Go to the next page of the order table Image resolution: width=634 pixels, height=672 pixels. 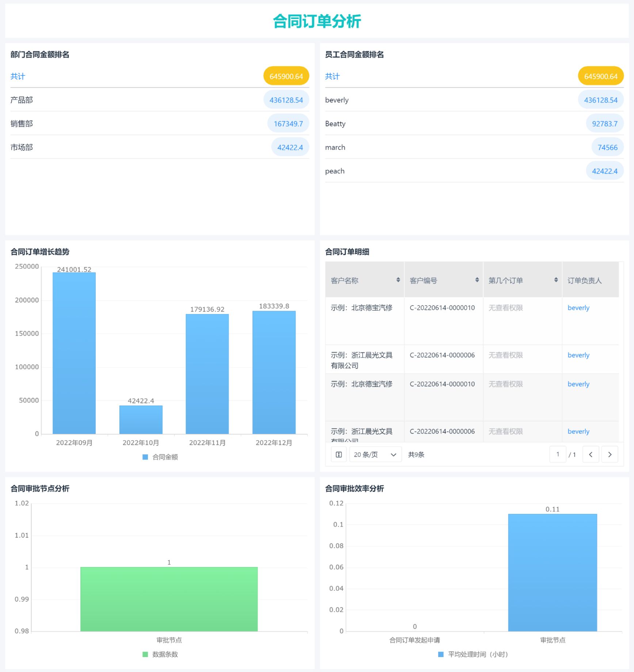pyautogui.click(x=610, y=454)
